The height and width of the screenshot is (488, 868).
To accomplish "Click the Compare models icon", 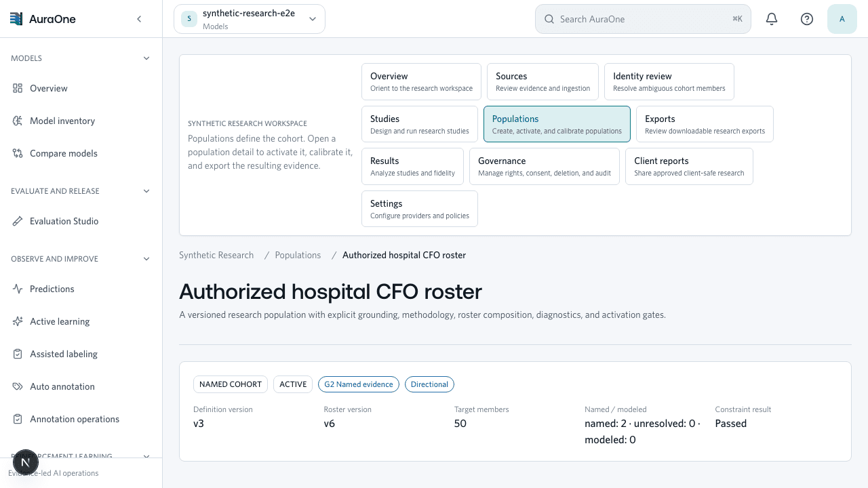I will pos(18,153).
